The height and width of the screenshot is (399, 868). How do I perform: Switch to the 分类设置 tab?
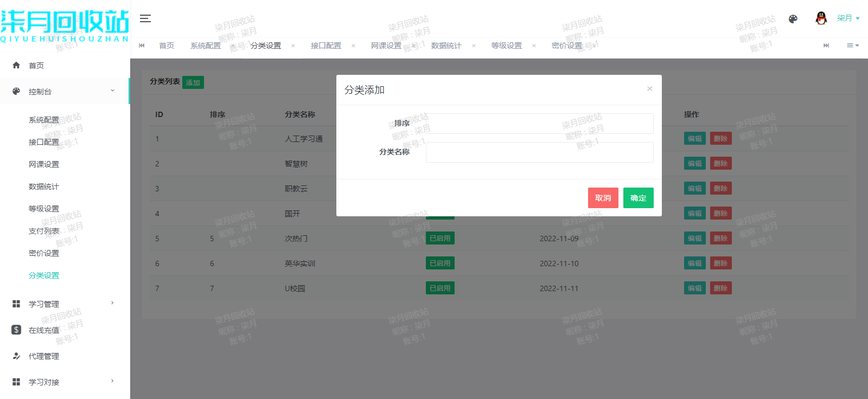coord(266,46)
